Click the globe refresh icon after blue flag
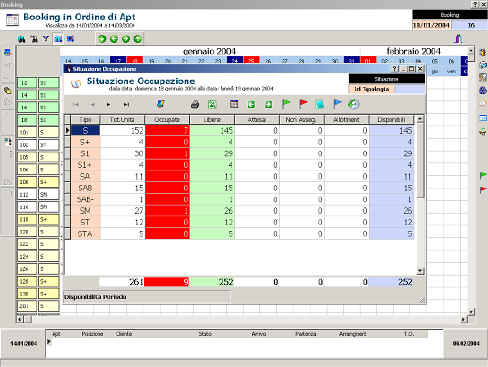This screenshot has width=488, height=367. coord(354,104)
